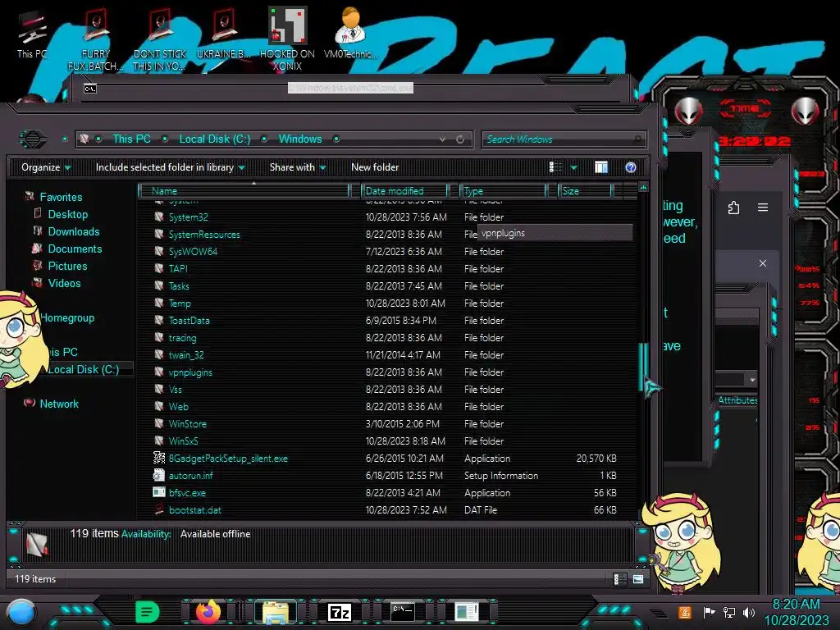
Task: Click the Action Center flag tray icon
Action: [710, 612]
